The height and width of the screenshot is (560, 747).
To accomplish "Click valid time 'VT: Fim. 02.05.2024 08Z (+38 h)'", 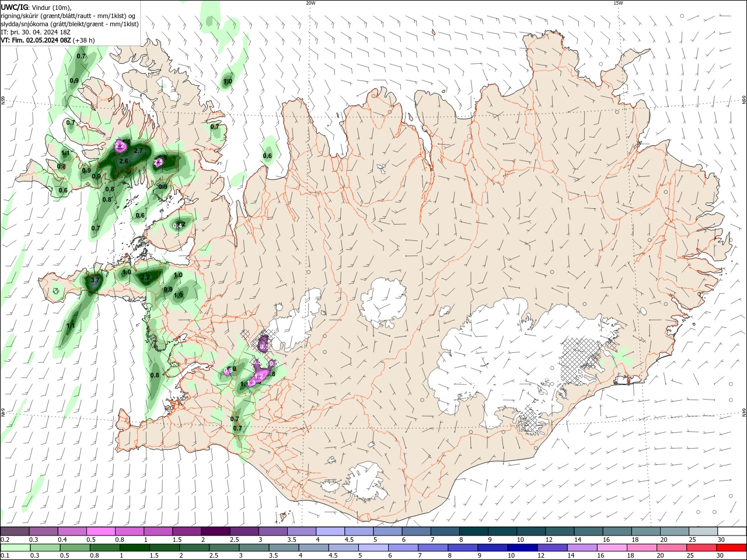I will pyautogui.click(x=47, y=40).
